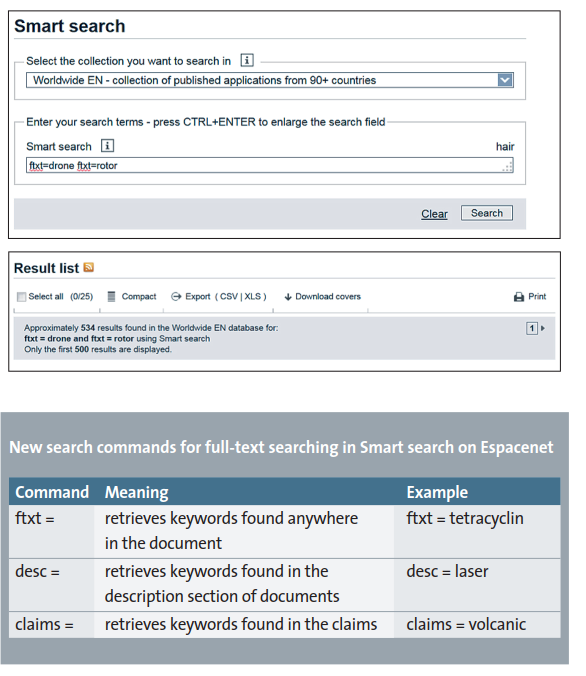Viewport: 586px width, 676px height.
Task: Click the search field resize handle
Action: point(508,166)
